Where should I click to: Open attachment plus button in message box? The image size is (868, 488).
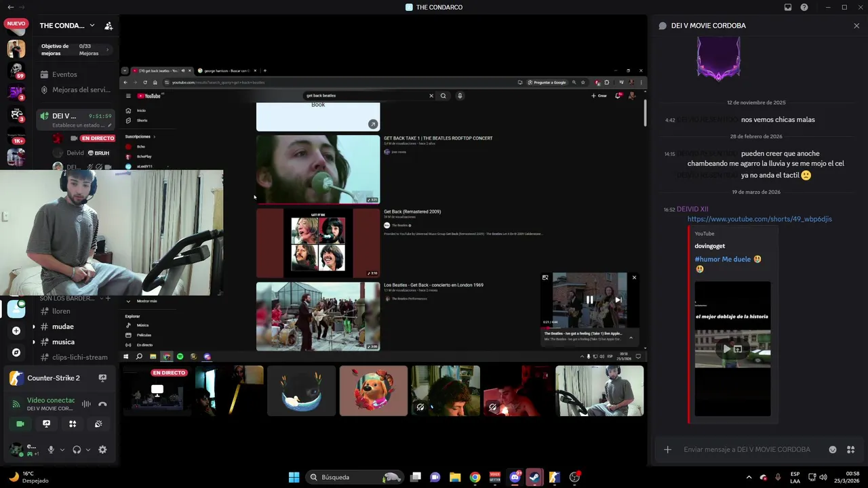click(x=667, y=449)
